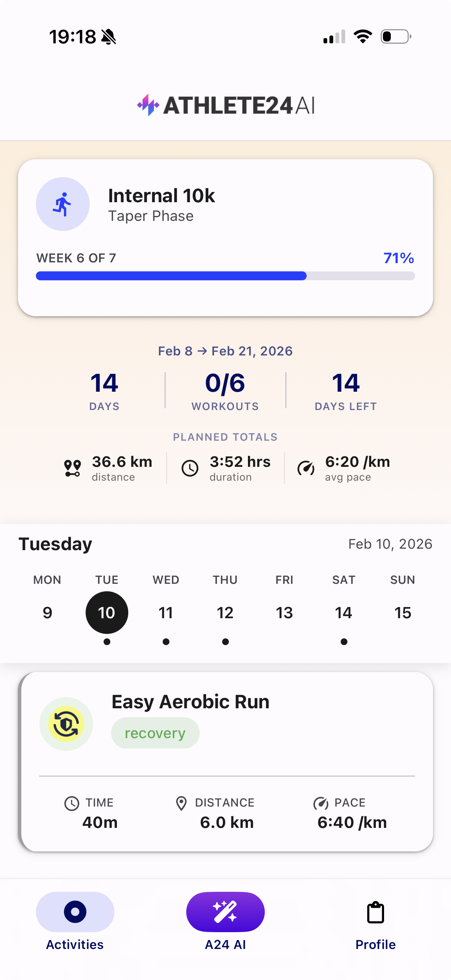The image size is (451, 980).
Task: Switch to the Activities tab label
Action: (75, 944)
